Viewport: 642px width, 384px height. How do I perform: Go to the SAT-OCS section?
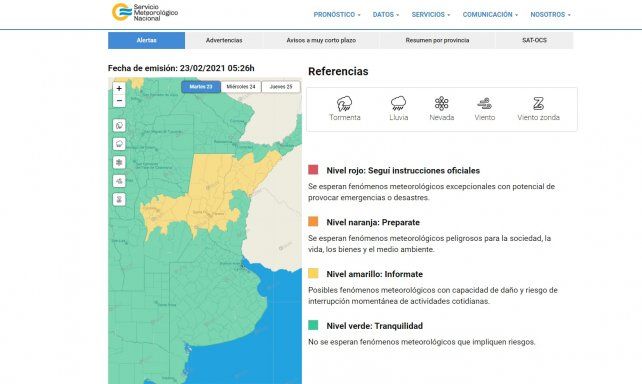point(534,41)
